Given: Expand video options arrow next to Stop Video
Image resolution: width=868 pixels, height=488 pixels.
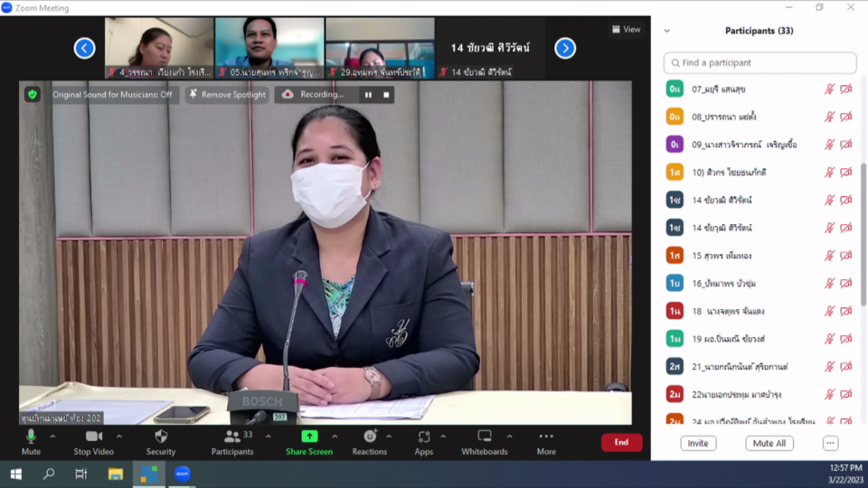Looking at the screenshot, I should [119, 436].
